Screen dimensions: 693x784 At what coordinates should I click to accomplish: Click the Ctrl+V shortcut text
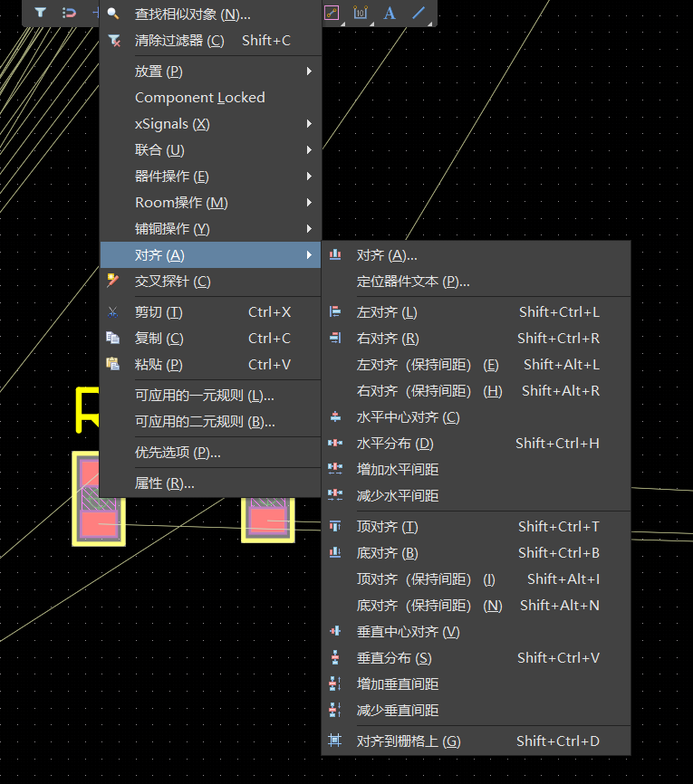269,365
